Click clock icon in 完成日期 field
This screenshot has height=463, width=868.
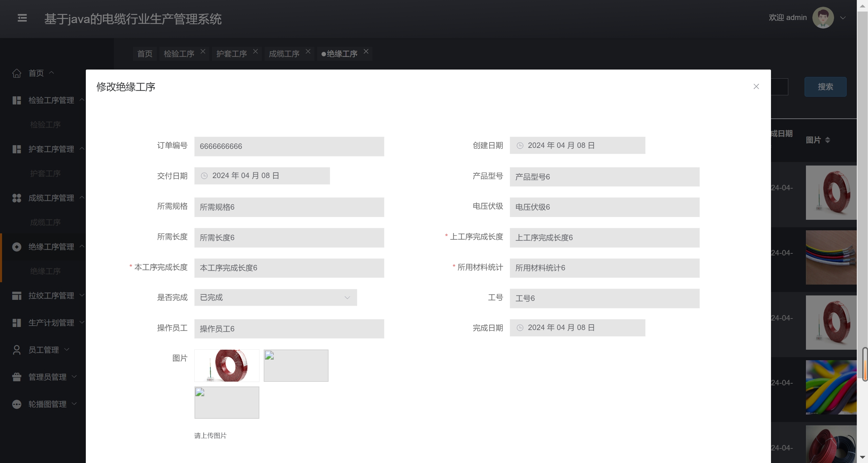coord(520,328)
